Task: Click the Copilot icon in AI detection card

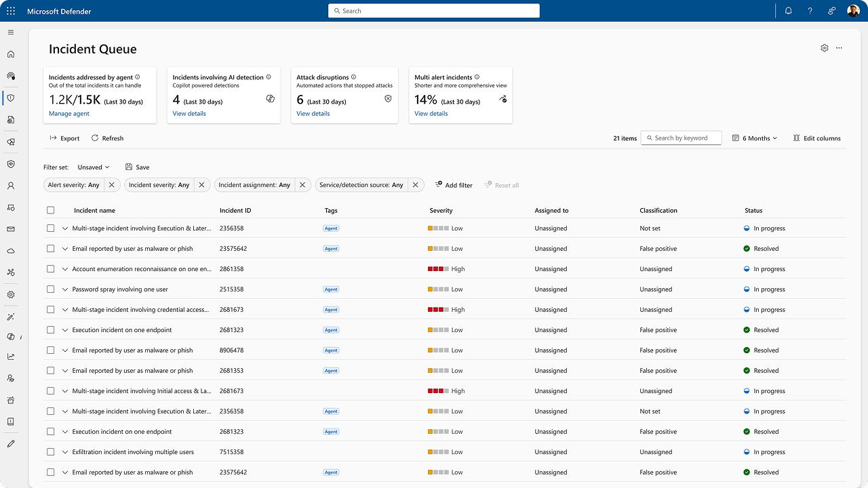Action: (270, 99)
